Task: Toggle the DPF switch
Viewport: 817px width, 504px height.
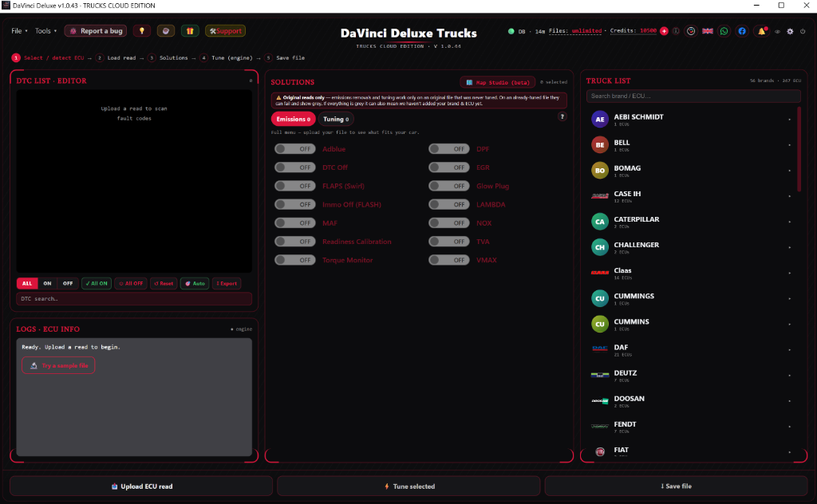Action: click(x=448, y=149)
